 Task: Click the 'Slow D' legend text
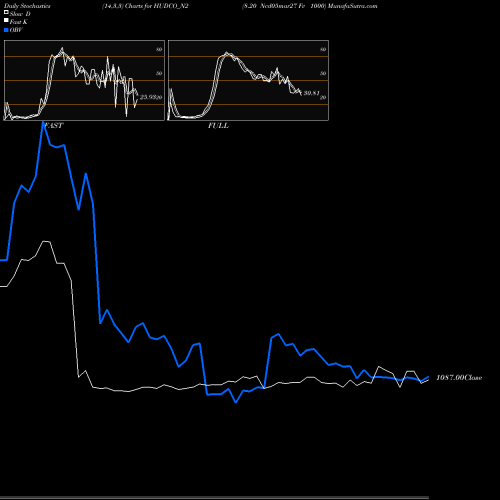[x=20, y=14]
